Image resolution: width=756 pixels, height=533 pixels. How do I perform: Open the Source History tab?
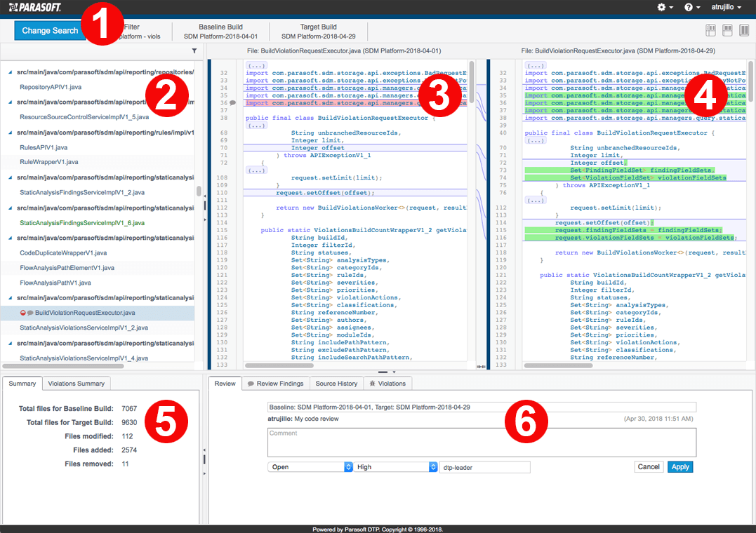coord(336,384)
